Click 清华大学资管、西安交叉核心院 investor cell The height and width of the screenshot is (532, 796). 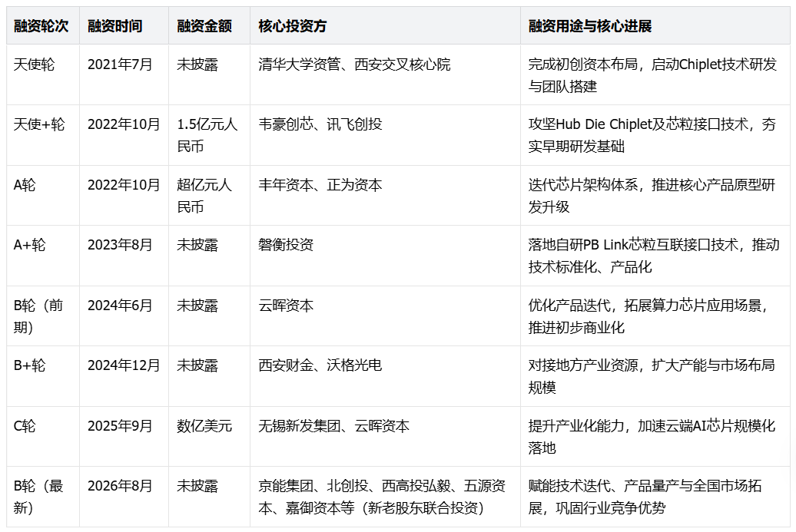(x=385, y=75)
